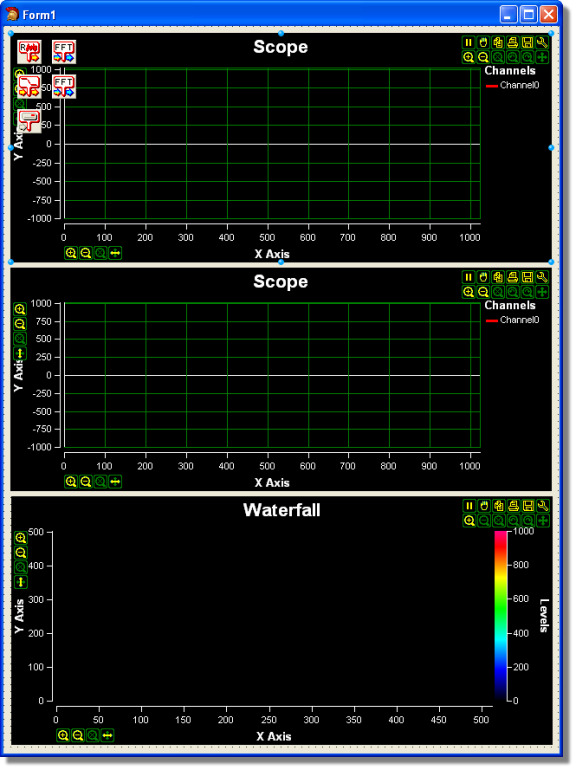Save the middle Scope to file

[x=527, y=277]
